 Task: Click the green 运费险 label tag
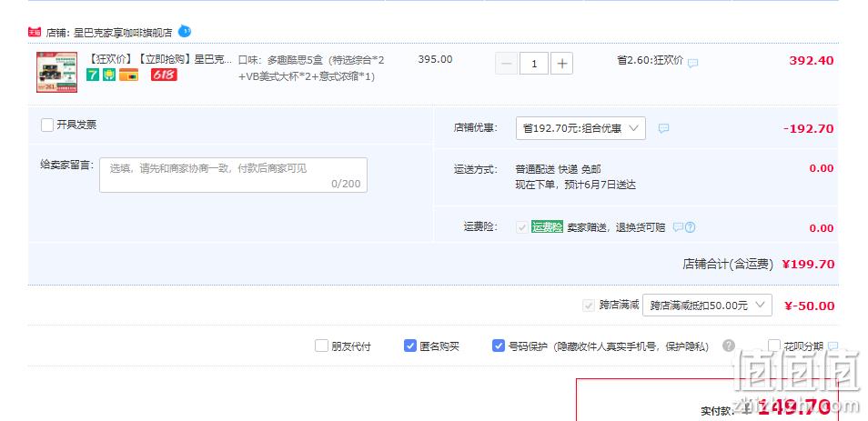pos(547,227)
